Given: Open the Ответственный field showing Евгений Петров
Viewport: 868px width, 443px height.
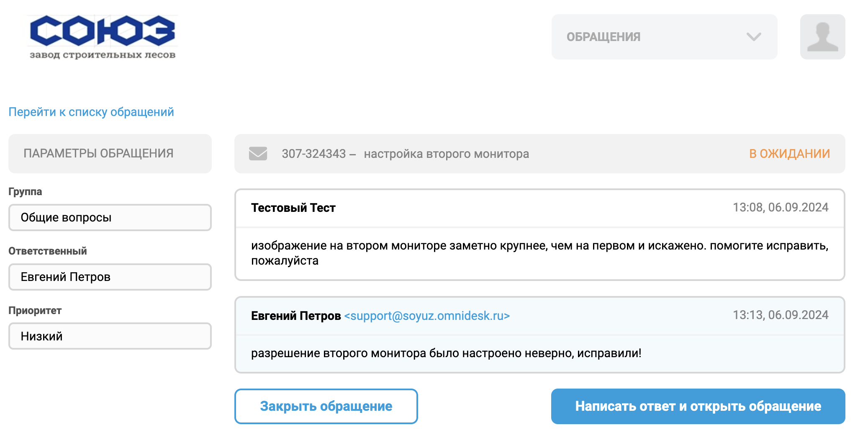Looking at the screenshot, I should click(110, 277).
